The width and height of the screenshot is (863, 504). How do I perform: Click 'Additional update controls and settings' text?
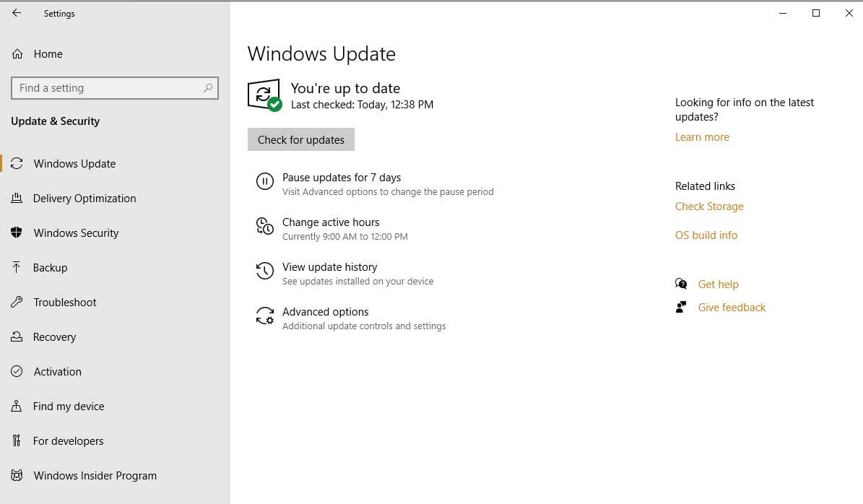coord(364,326)
